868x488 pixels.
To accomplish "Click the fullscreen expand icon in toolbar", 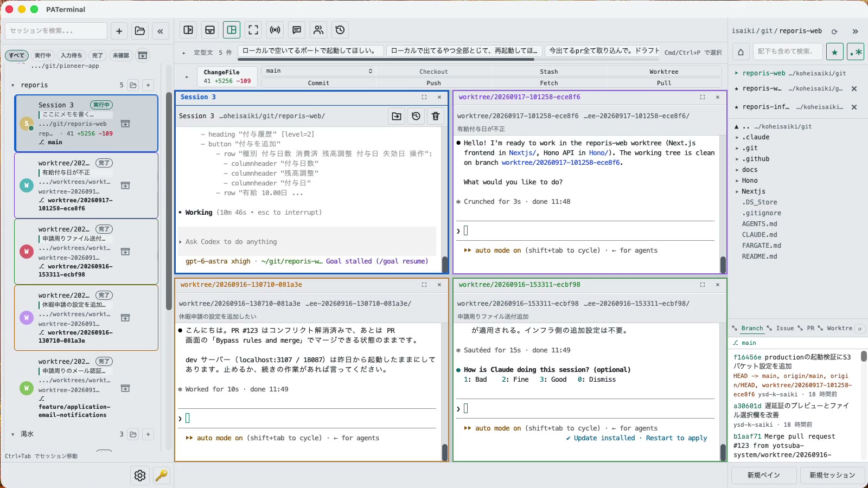I will click(253, 30).
